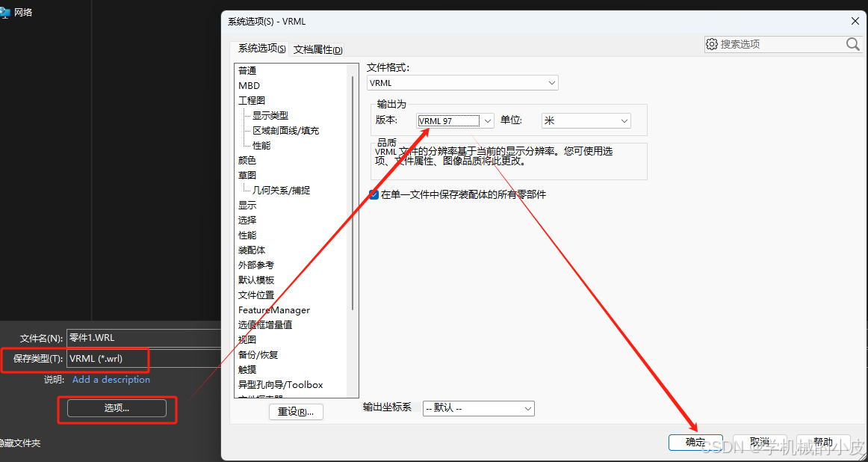Switch to the 系统选项 tab
This screenshot has height=462, width=868.
tap(262, 49)
